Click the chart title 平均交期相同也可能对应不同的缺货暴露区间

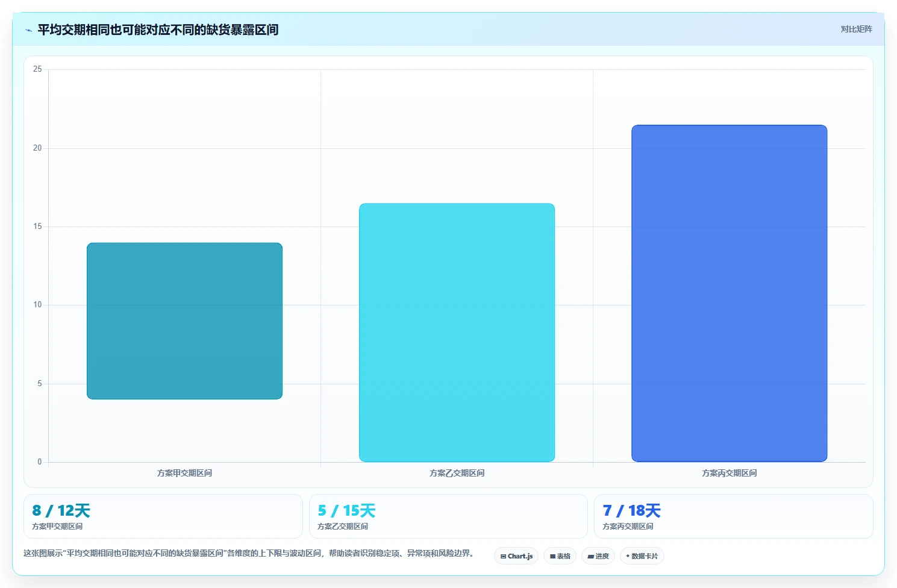158,30
